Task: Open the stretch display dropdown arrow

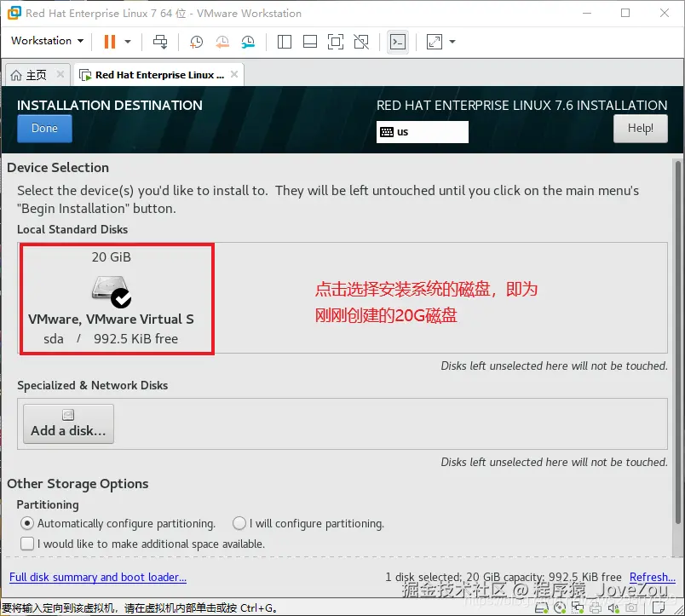Action: [452, 42]
